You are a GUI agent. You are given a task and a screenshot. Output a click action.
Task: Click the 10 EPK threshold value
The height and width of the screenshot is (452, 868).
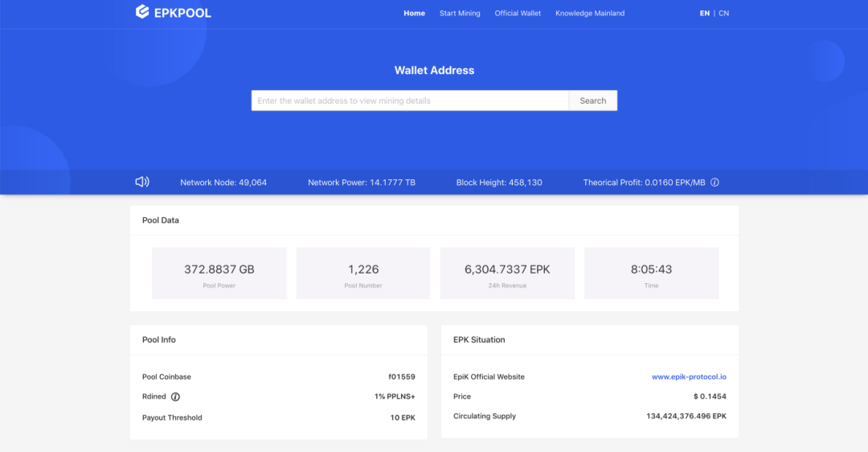coord(403,417)
